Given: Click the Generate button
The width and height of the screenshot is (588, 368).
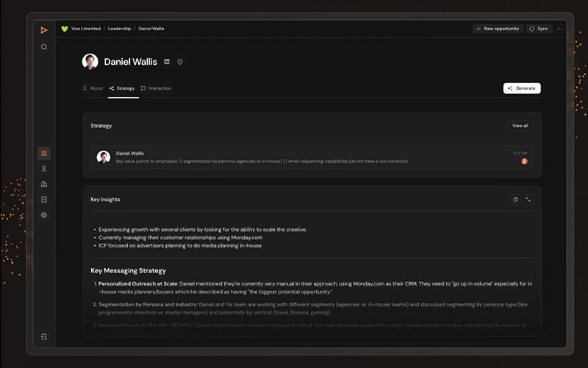Looking at the screenshot, I should (x=522, y=88).
